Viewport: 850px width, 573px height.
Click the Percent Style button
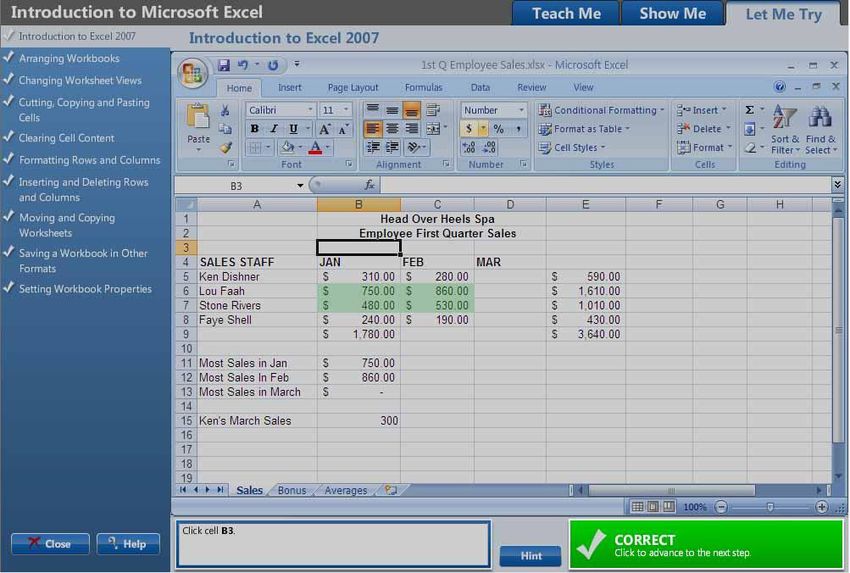click(x=498, y=128)
